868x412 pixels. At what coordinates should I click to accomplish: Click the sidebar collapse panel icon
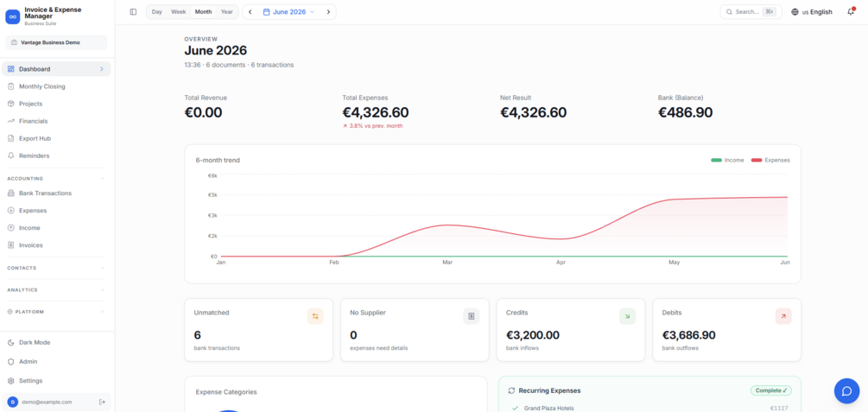point(133,11)
